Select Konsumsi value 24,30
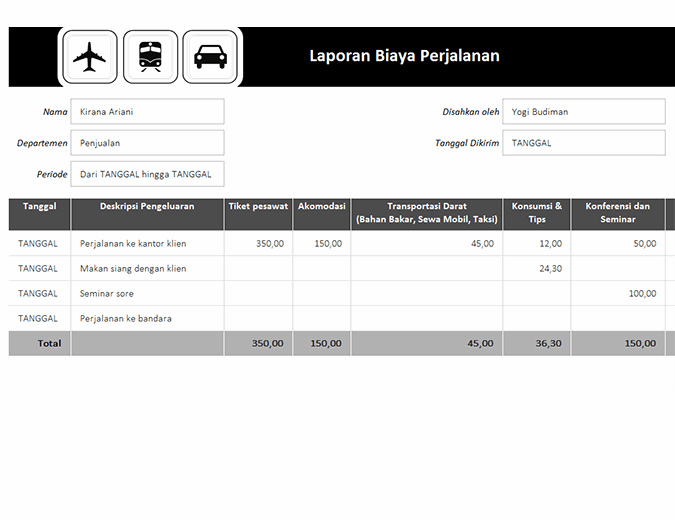This screenshot has height=520, width=675. click(x=537, y=269)
